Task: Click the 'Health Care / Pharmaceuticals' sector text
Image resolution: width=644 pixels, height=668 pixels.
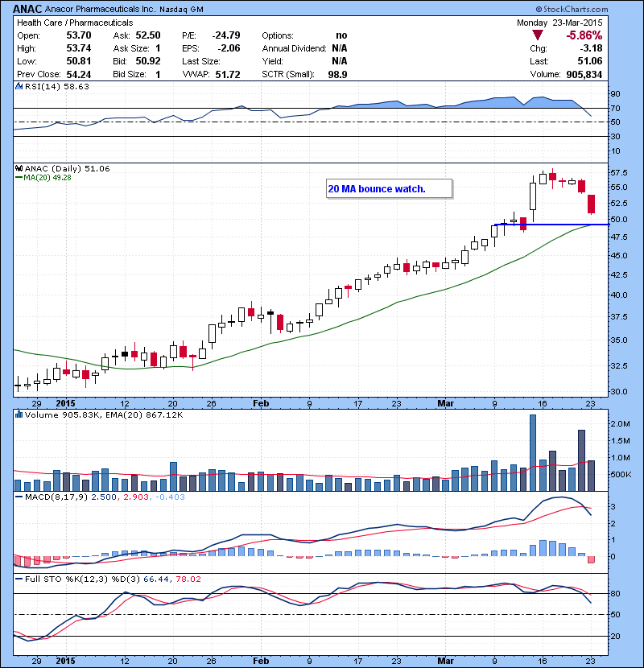Action: tap(75, 23)
